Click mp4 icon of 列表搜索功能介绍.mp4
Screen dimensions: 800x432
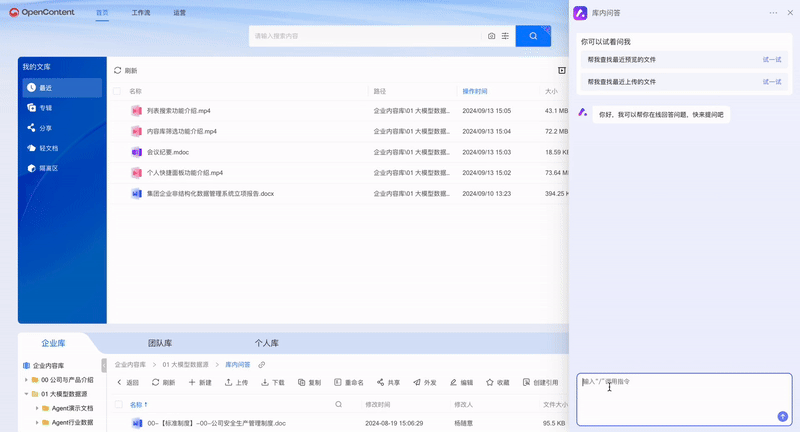[x=136, y=111]
